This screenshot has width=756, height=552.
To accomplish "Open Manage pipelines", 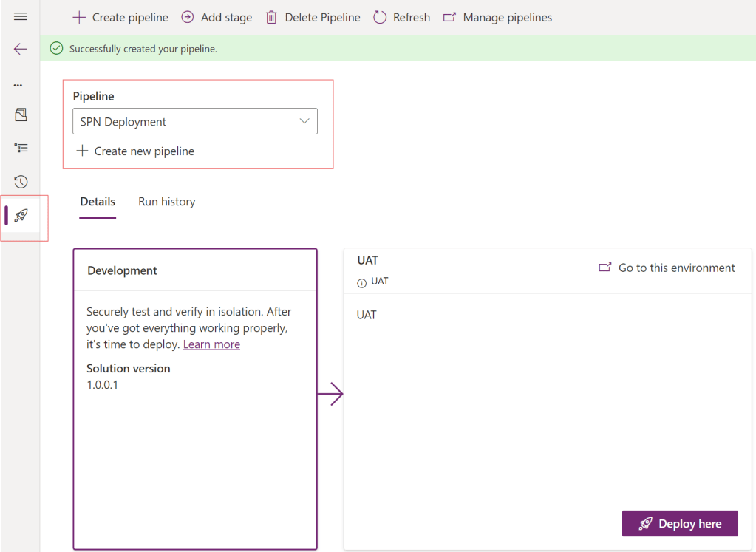I will (497, 17).
